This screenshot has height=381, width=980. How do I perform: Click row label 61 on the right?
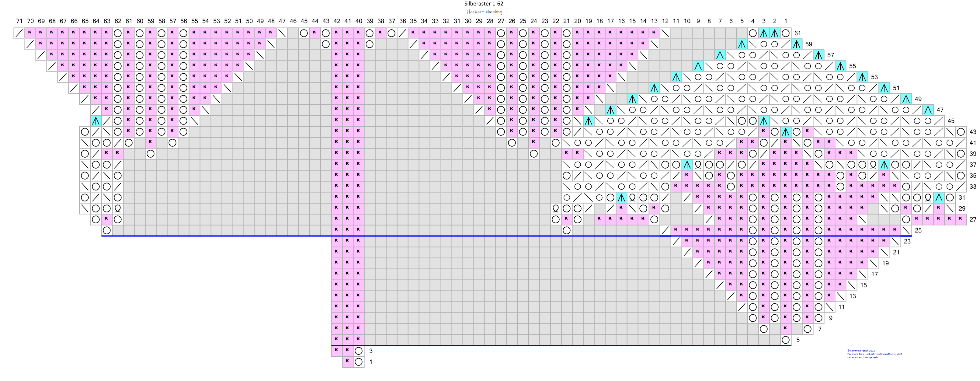pyautogui.click(x=798, y=33)
